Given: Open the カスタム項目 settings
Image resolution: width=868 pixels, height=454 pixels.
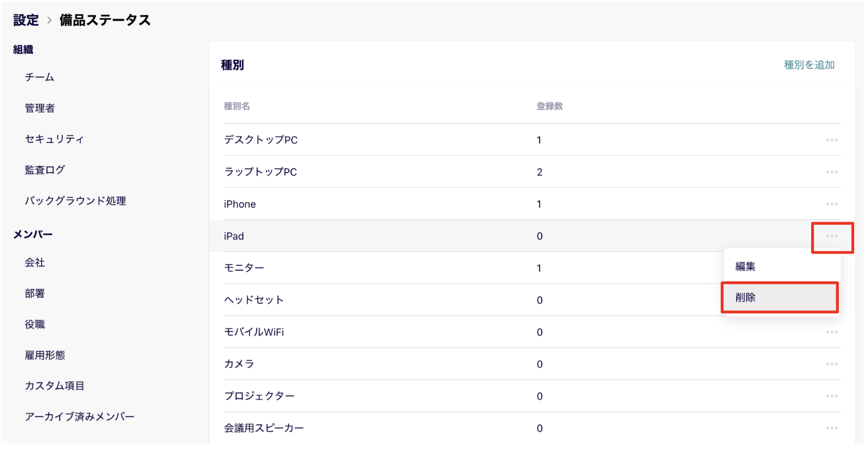Looking at the screenshot, I should click(54, 385).
